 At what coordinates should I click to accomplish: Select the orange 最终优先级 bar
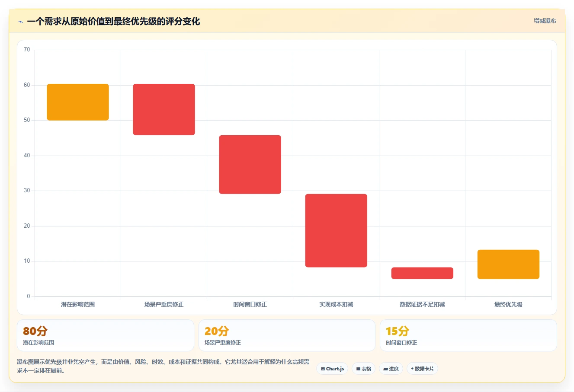(508, 265)
